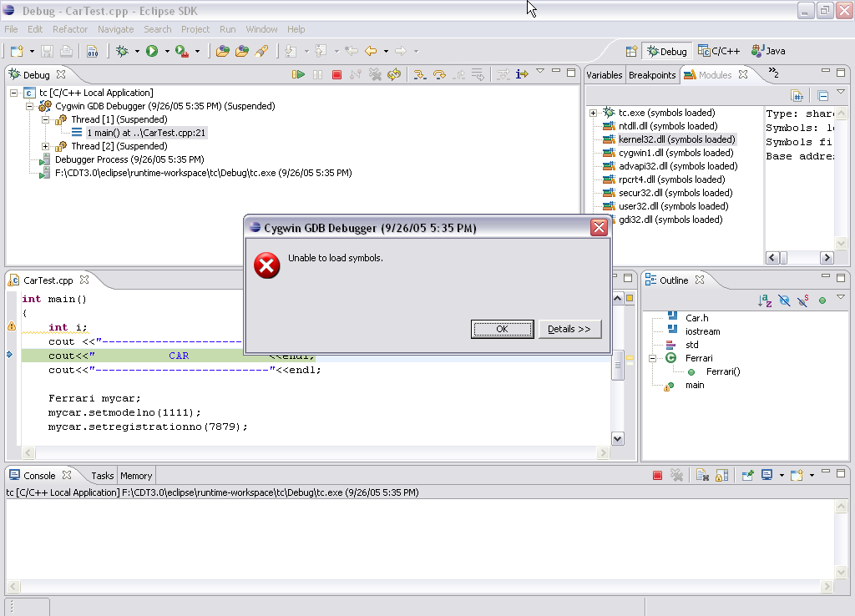The height and width of the screenshot is (616, 855).
Task: Click the Restart icon in Debug view
Action: point(394,74)
